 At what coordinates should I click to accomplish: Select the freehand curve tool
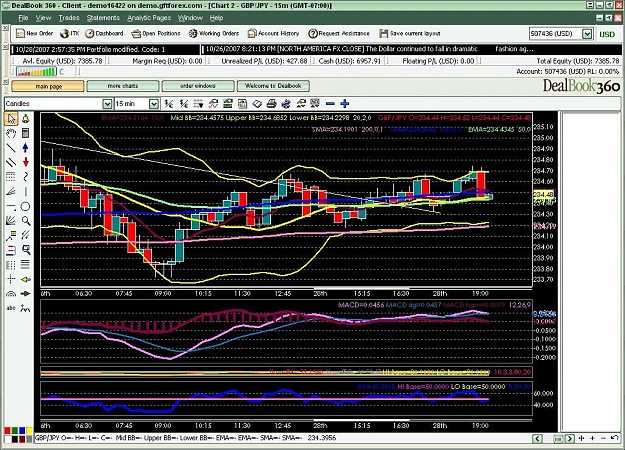pyautogui.click(x=26, y=177)
